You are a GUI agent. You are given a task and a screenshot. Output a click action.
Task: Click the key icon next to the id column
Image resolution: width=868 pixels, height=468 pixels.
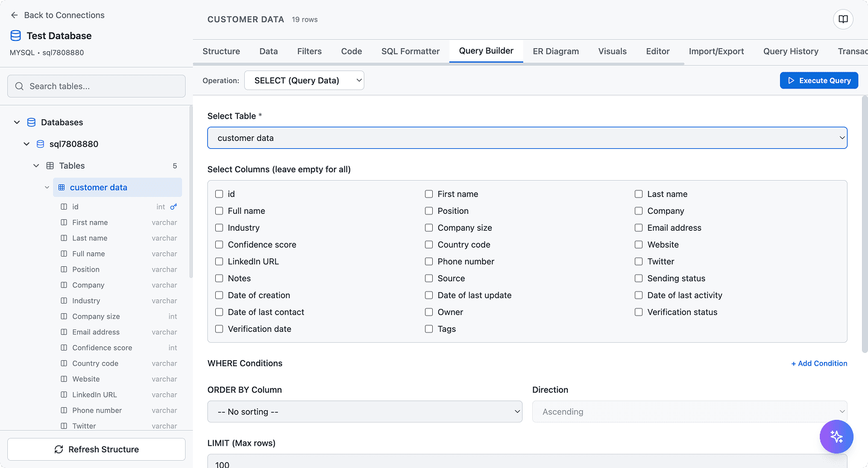(x=174, y=206)
